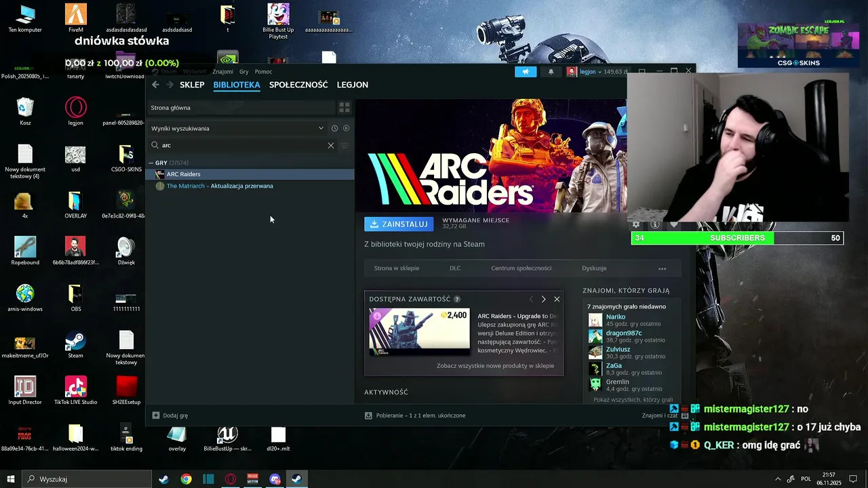
Task: Open the Dyskusje link
Action: pos(594,268)
